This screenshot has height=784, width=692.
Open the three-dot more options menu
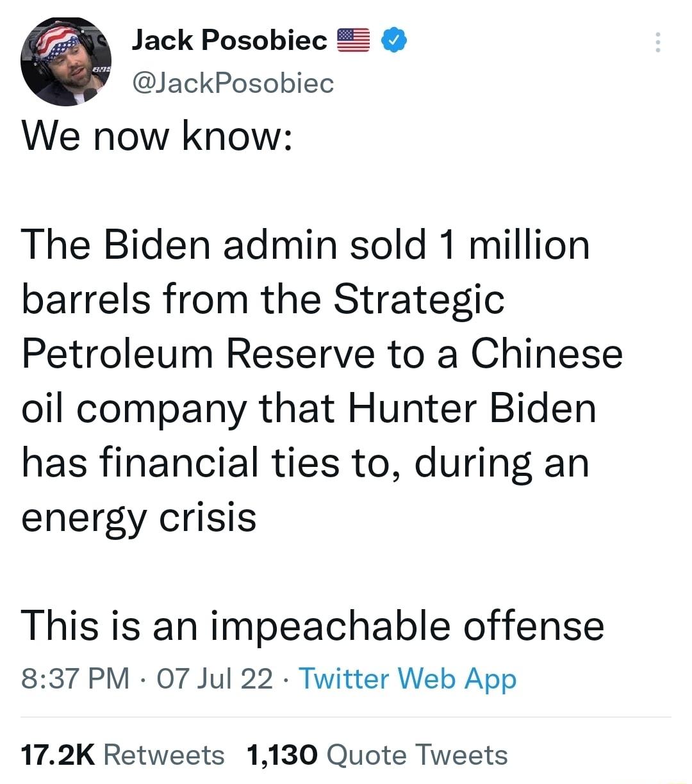click(x=658, y=40)
